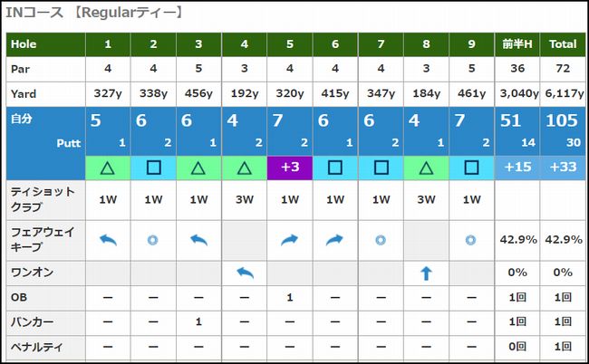The width and height of the screenshot is (589, 364).
Task: Click the one-on up-arrow icon for hole 8
Action: point(426,273)
